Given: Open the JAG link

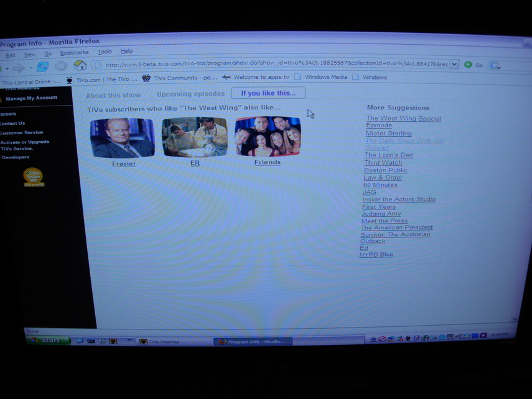Looking at the screenshot, I should tap(369, 192).
